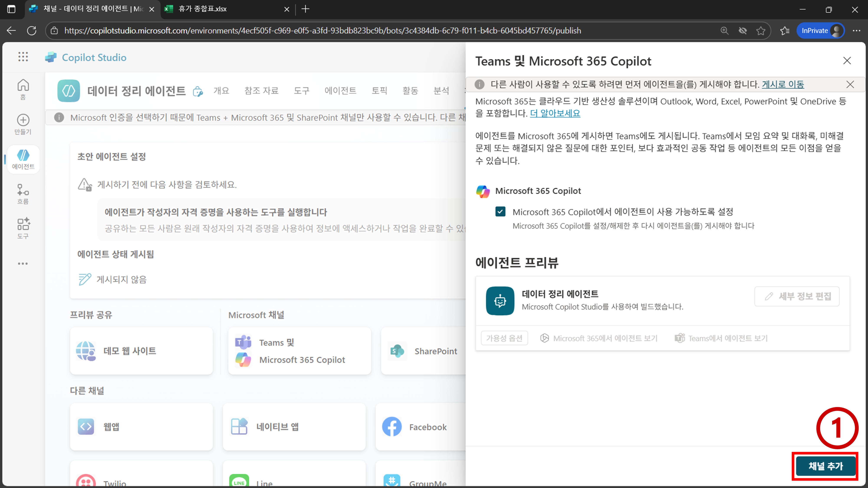Open 흐름 flows in the sidebar
Screen dimensions: 868x488
point(23,194)
